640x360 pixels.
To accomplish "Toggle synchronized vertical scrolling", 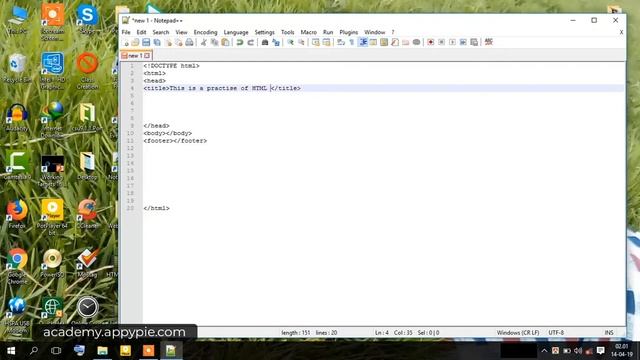I will [316, 42].
